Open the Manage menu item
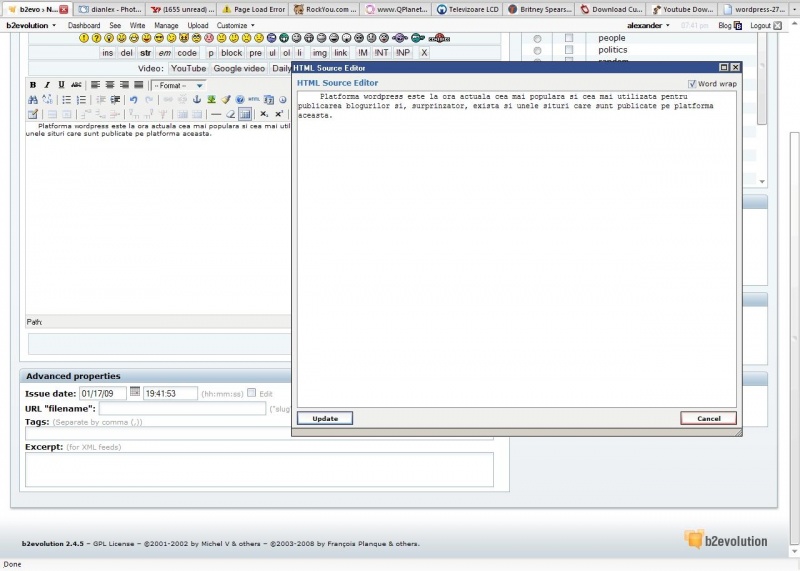Image resolution: width=800 pixels, height=571 pixels. coord(166,25)
